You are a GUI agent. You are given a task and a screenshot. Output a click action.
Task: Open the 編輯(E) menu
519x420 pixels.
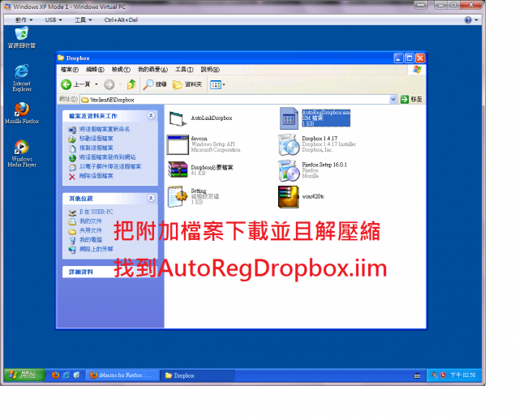coord(95,70)
